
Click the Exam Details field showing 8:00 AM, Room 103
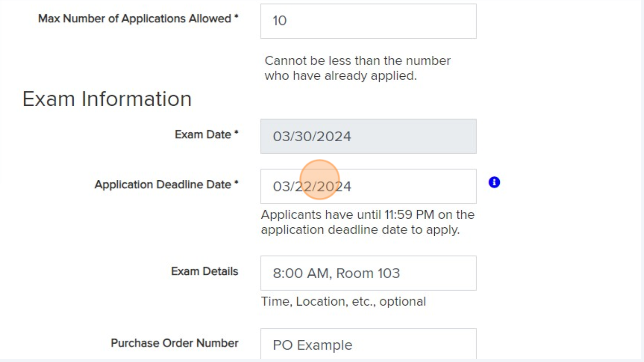click(x=368, y=273)
